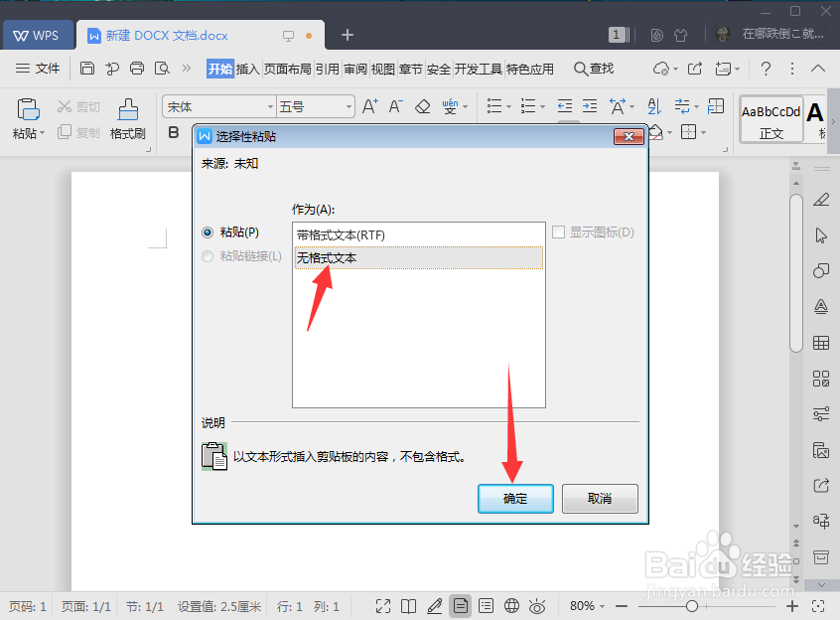
Task: Click the web preview globe icon in status bar
Action: pos(511,605)
